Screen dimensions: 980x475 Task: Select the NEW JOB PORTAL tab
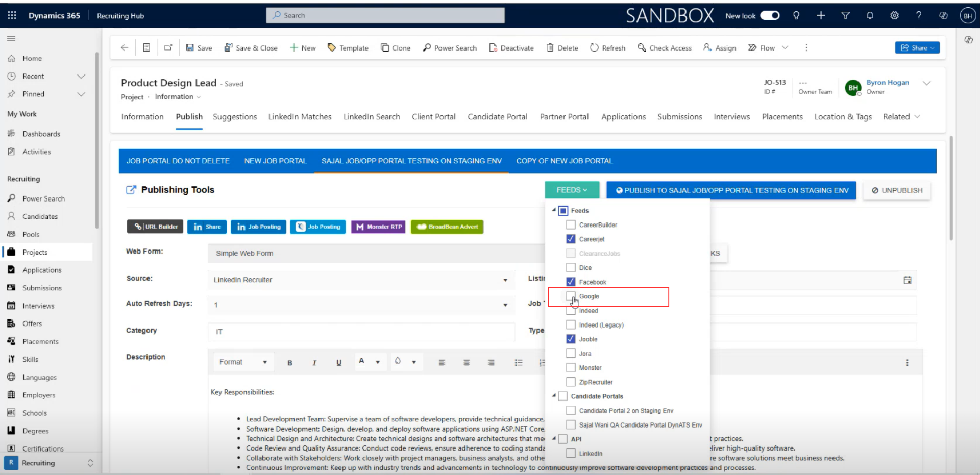tap(276, 161)
